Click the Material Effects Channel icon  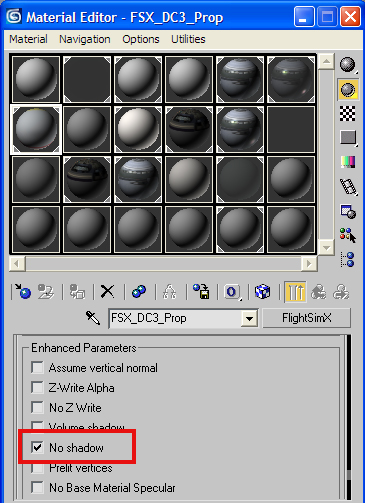click(x=232, y=292)
